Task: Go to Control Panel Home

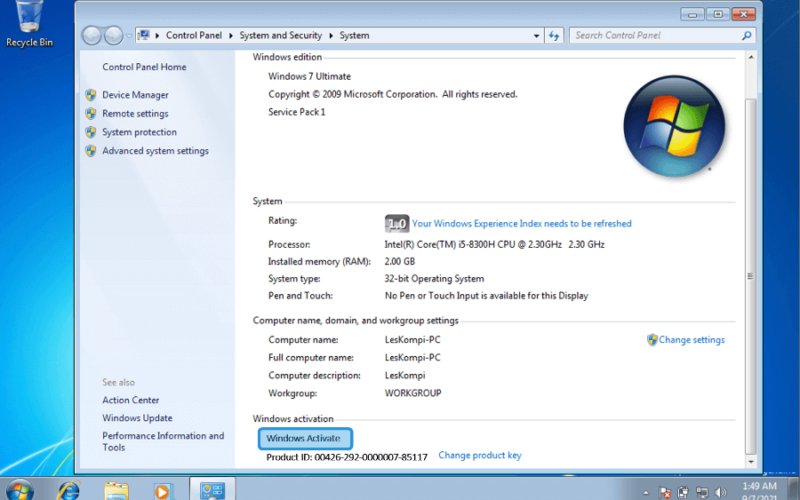Action: click(144, 67)
